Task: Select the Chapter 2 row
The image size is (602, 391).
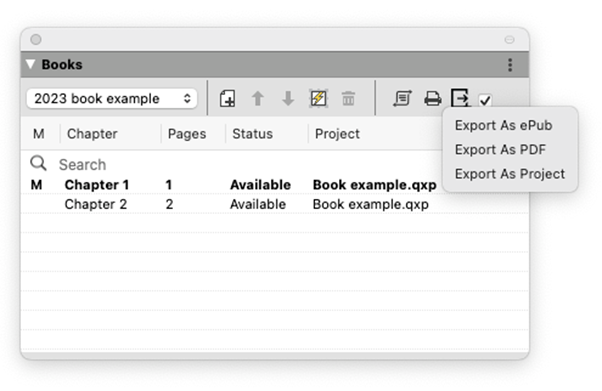Action: point(275,204)
